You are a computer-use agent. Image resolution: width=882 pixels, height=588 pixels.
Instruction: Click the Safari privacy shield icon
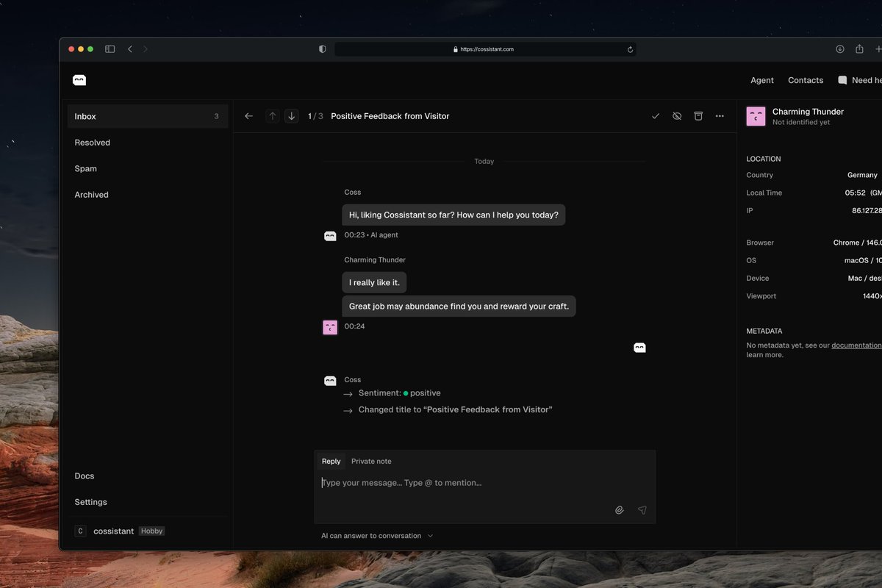(x=322, y=49)
